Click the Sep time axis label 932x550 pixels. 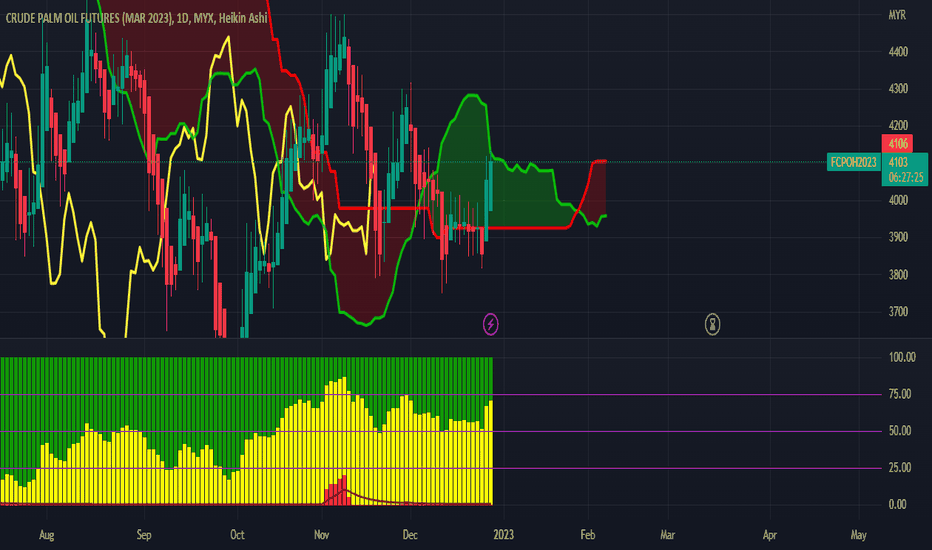pyautogui.click(x=144, y=535)
